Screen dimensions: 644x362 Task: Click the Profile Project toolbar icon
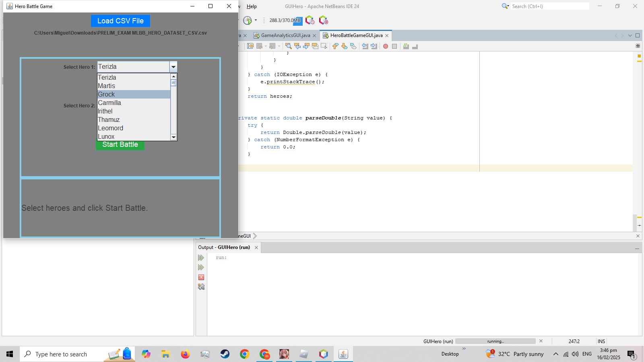click(248, 21)
